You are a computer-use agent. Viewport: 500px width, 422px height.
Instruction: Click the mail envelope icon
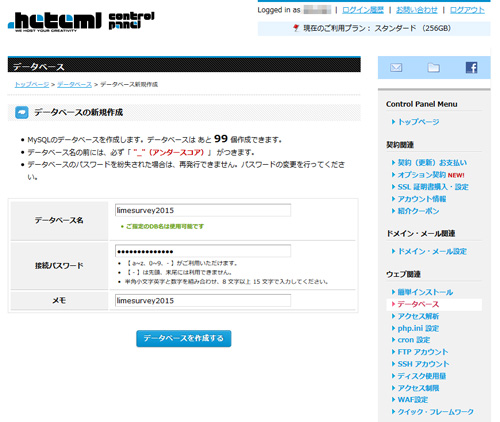coord(396,68)
